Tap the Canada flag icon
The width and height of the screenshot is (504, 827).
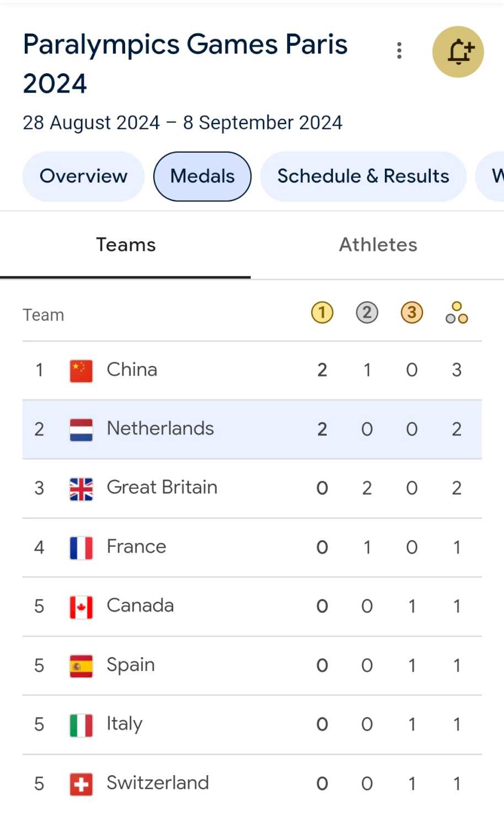[x=81, y=607]
